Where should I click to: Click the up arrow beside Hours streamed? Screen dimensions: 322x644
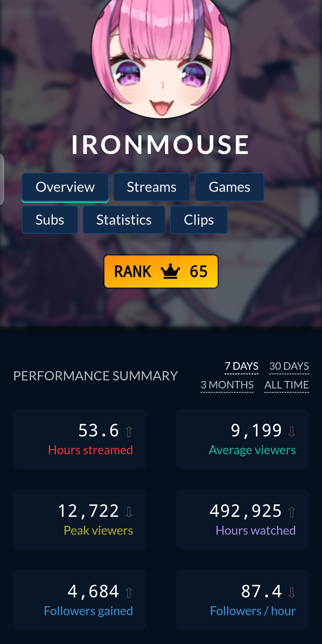[x=129, y=431]
